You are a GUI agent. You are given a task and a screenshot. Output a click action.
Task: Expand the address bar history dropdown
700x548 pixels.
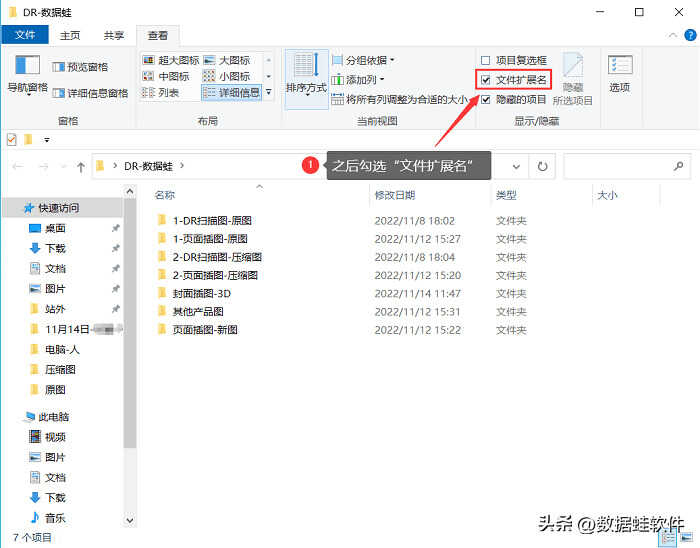point(516,166)
